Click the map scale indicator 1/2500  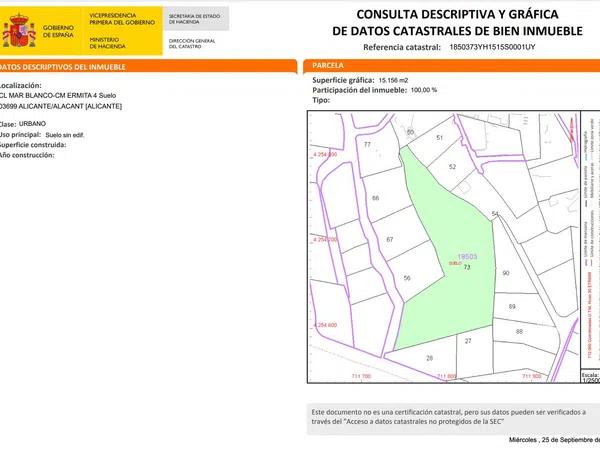click(x=590, y=380)
